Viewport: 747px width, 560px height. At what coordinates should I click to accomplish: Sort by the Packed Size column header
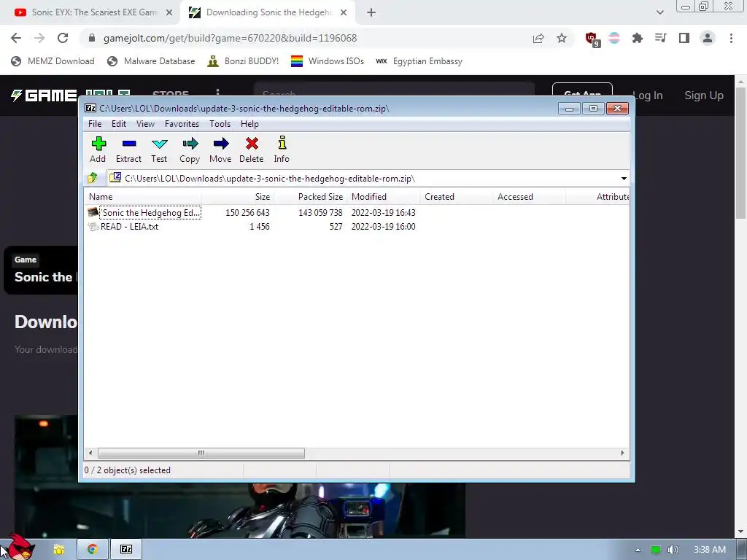click(x=311, y=197)
